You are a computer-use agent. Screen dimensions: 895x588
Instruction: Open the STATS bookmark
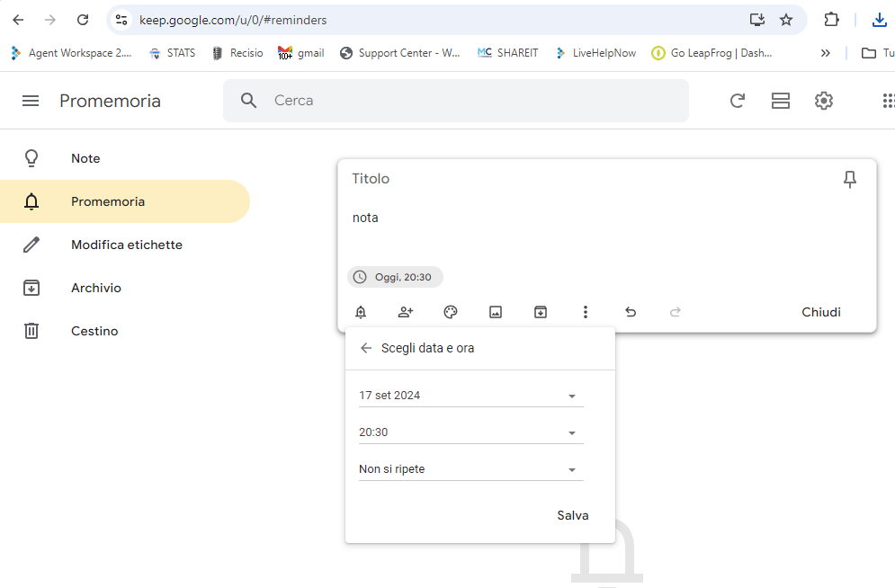(x=173, y=53)
